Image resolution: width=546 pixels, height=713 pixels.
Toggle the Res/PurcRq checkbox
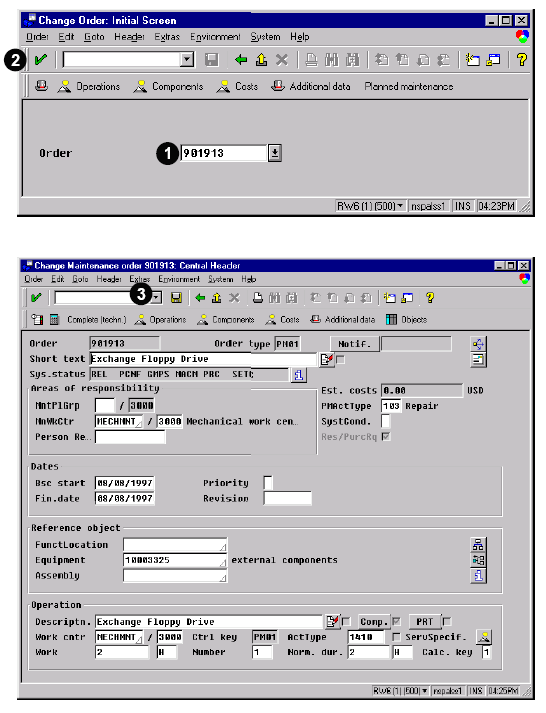(386, 437)
